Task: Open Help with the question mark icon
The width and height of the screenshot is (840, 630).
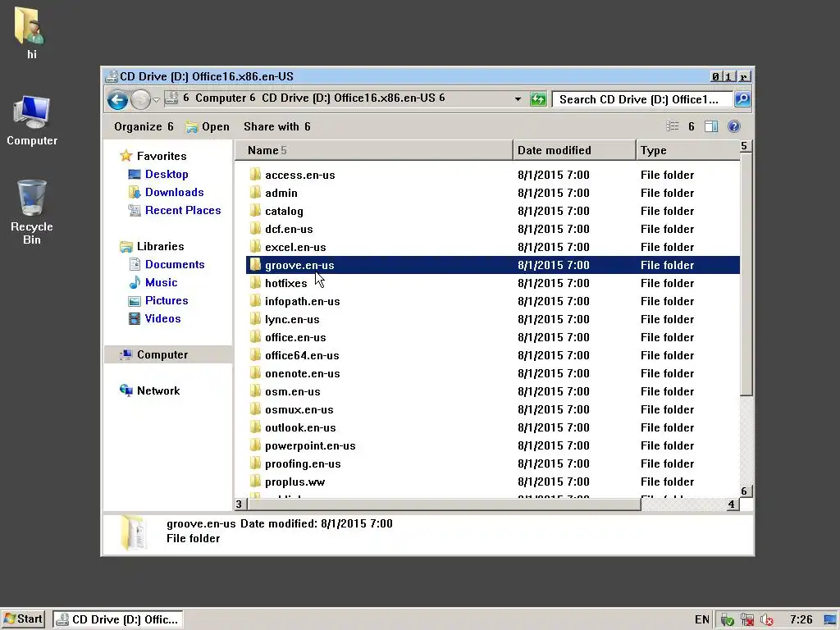Action: point(734,126)
